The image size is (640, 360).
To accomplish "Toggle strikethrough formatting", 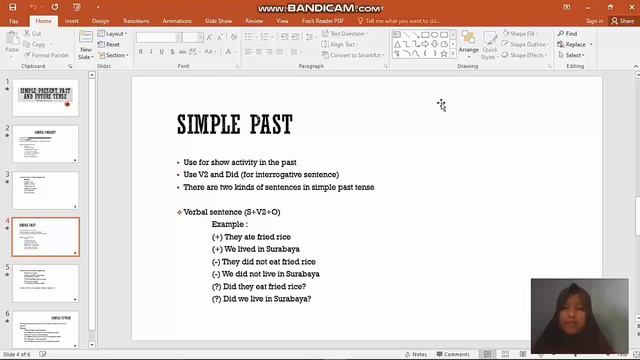I will [x=182, y=51].
